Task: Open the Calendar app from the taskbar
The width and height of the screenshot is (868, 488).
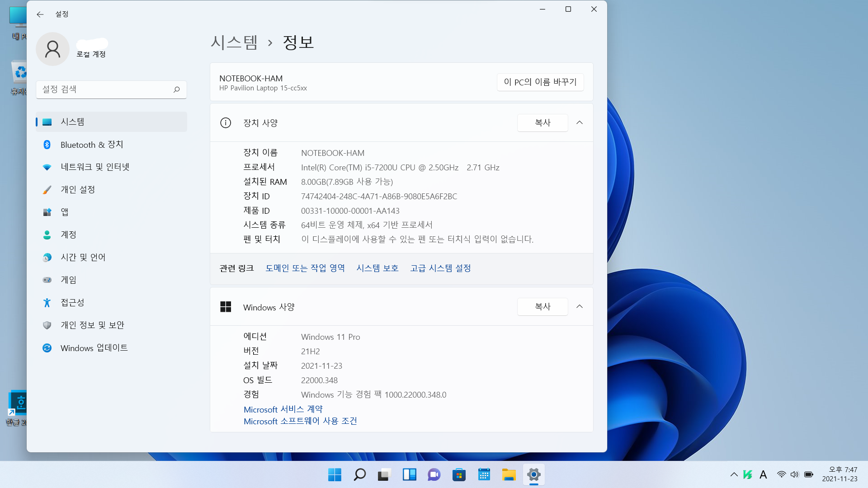Action: coord(484,475)
